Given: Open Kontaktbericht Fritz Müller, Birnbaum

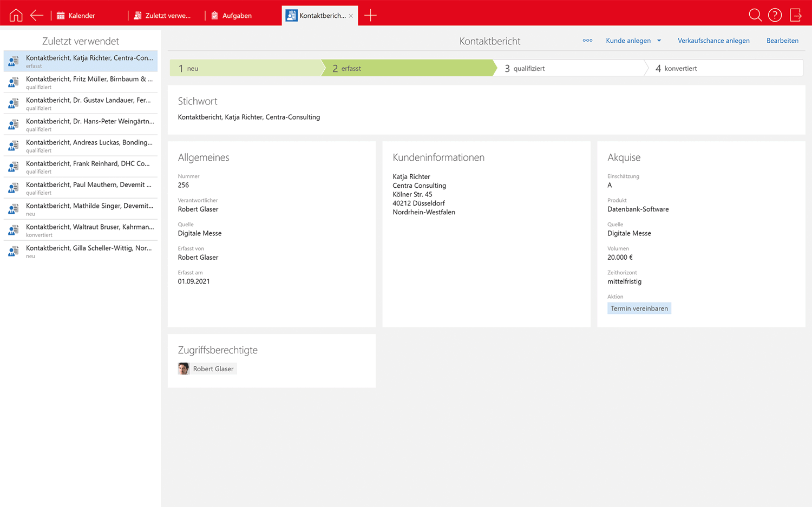Looking at the screenshot, I should (x=81, y=82).
